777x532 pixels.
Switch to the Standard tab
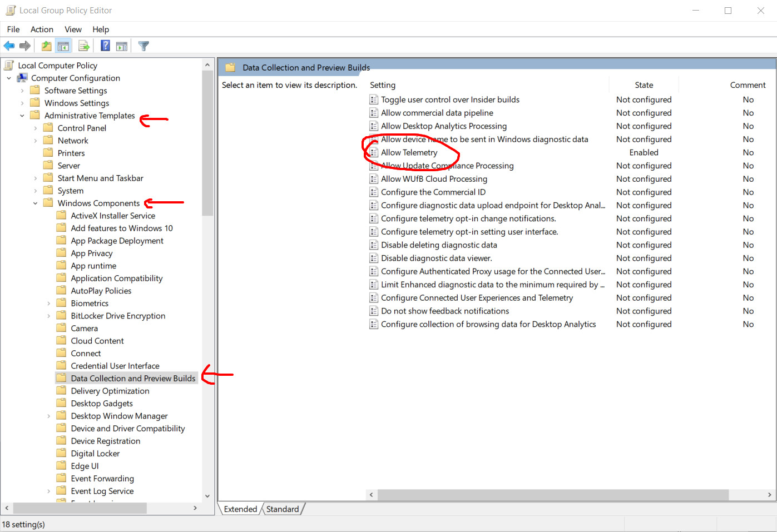(283, 509)
